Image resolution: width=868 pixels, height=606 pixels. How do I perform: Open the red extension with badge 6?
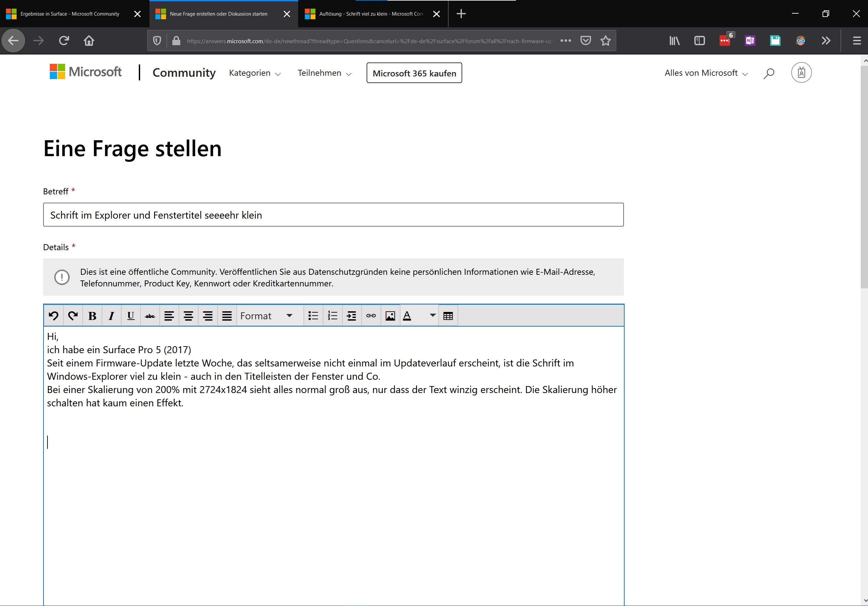click(x=725, y=40)
